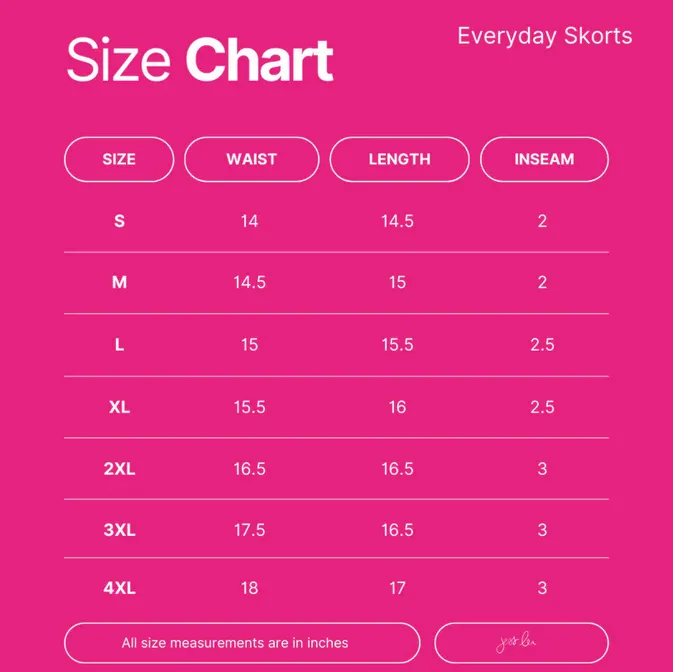Select the LENGTH column header
This screenshot has height=672, width=673.
pos(399,159)
